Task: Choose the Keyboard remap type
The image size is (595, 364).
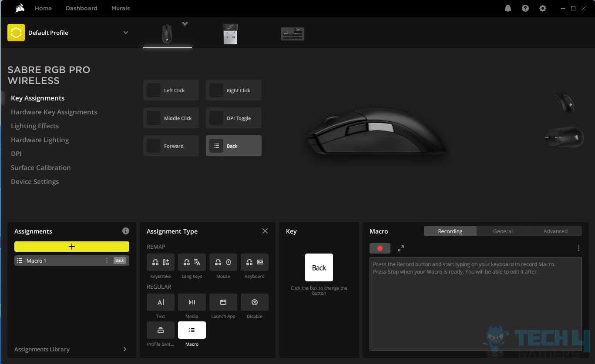Action: (x=255, y=262)
